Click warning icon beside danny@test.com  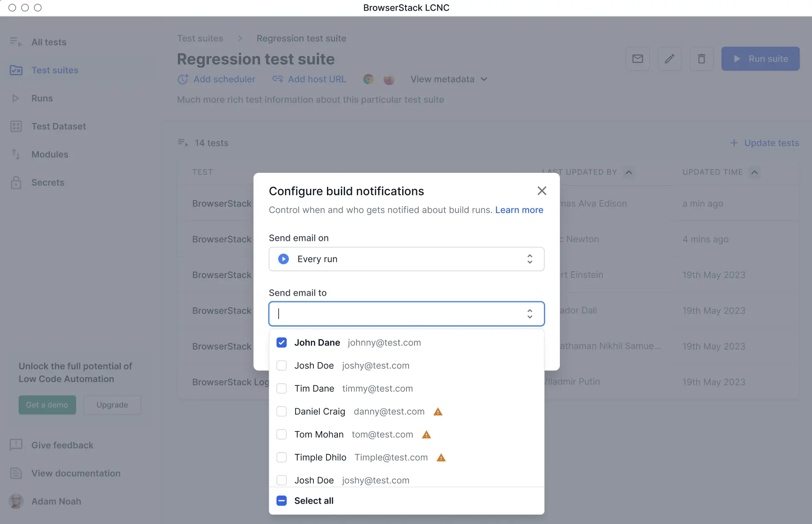click(x=438, y=412)
